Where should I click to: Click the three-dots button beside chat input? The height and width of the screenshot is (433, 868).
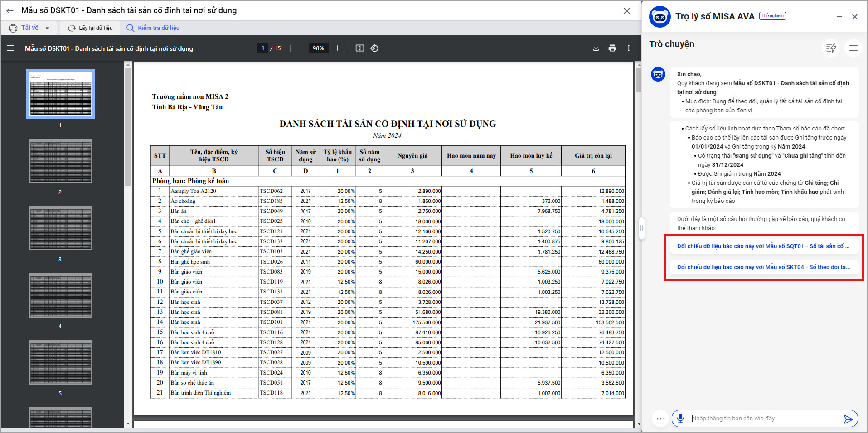coord(660,419)
